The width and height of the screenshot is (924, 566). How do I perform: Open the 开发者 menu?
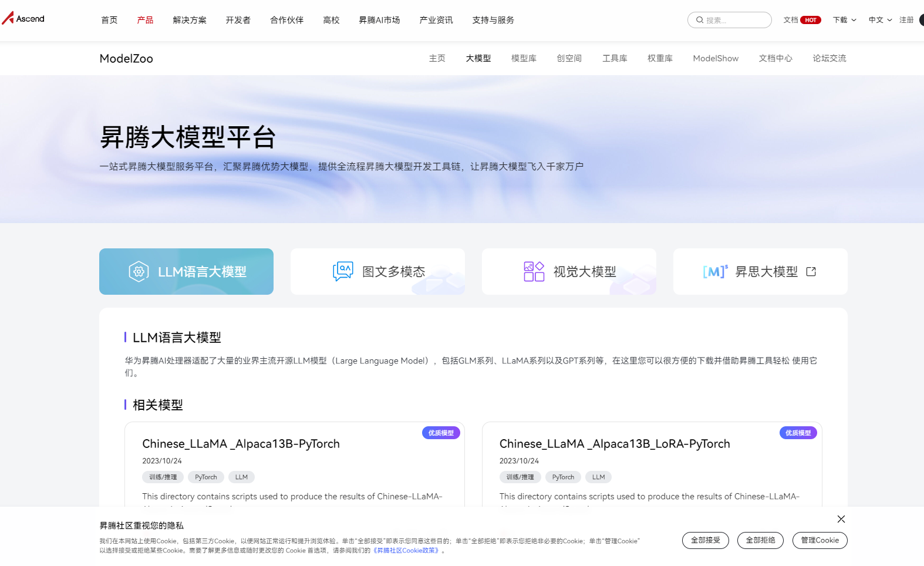pos(238,20)
